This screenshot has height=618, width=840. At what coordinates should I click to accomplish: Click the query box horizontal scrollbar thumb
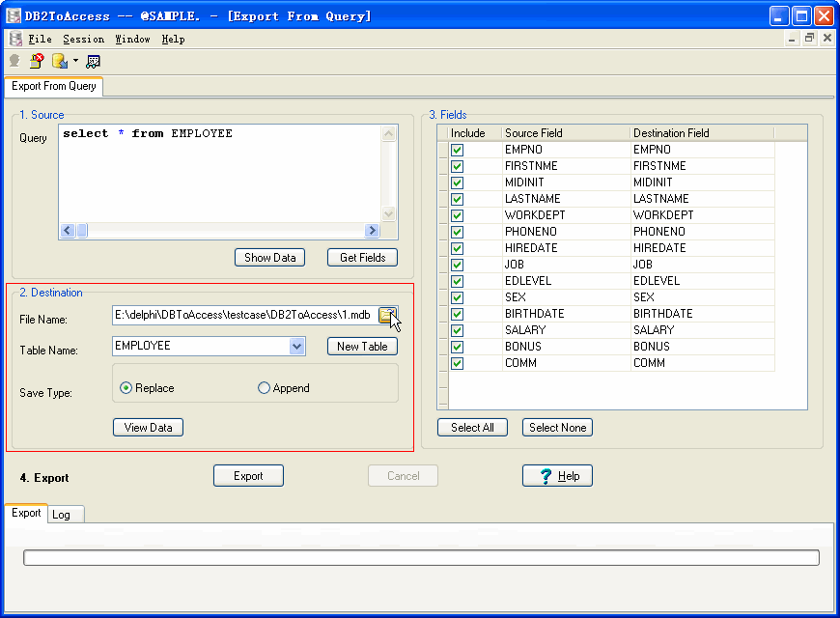coord(82,231)
